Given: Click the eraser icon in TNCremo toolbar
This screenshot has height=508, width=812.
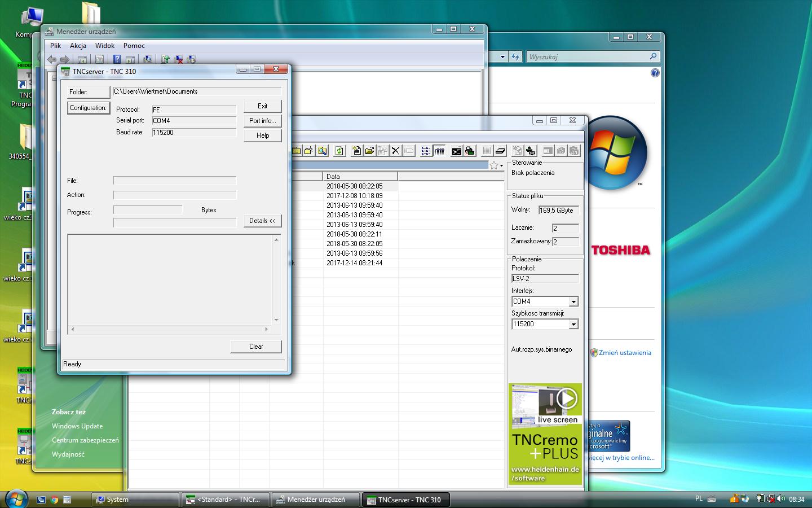Looking at the screenshot, I should 500,151.
